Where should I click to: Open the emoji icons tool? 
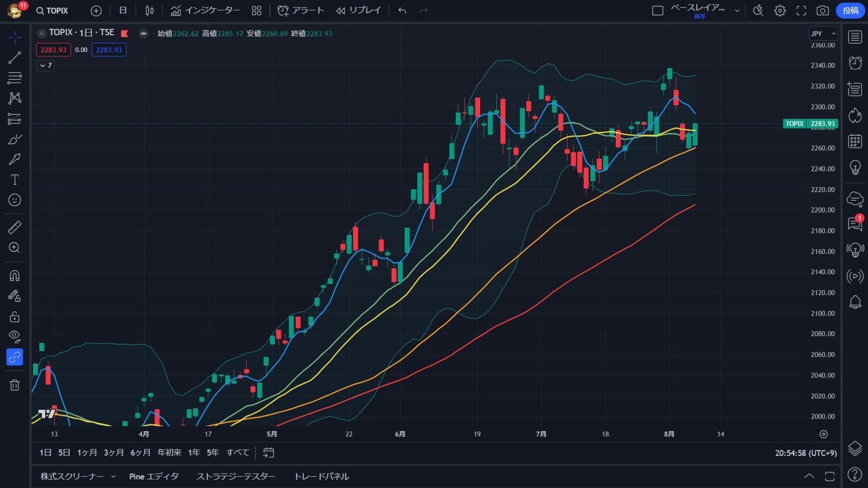(x=15, y=200)
